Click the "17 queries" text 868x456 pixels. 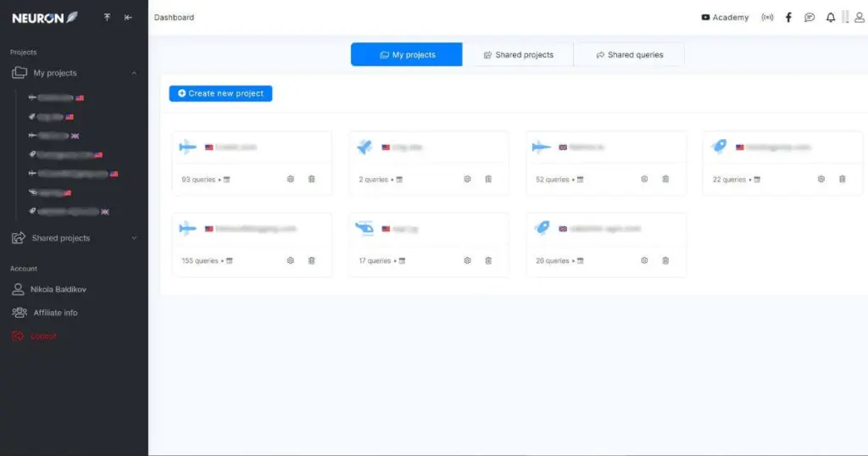[x=375, y=261]
